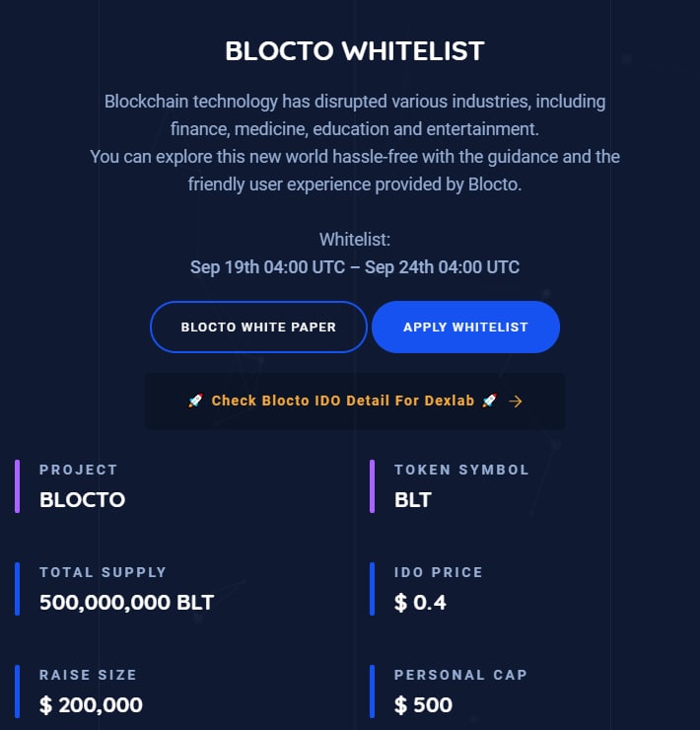Click the left rocket icon in the banner
This screenshot has width=700, height=730.
195,401
